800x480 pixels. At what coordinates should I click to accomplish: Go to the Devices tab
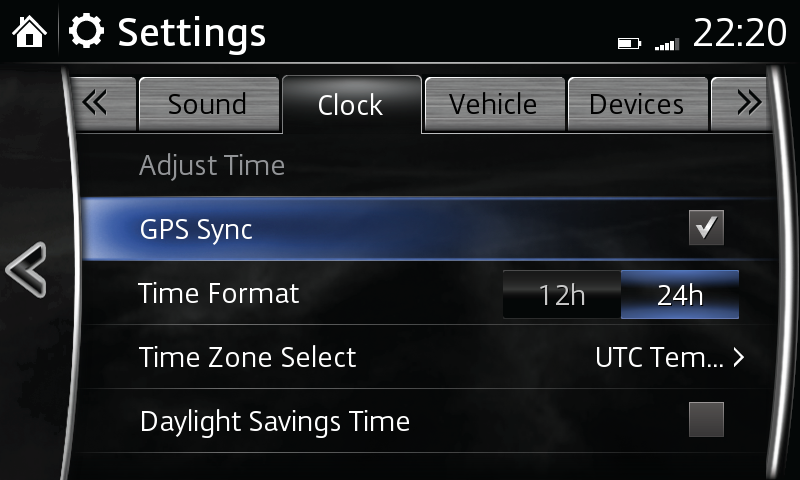pyautogui.click(x=636, y=105)
